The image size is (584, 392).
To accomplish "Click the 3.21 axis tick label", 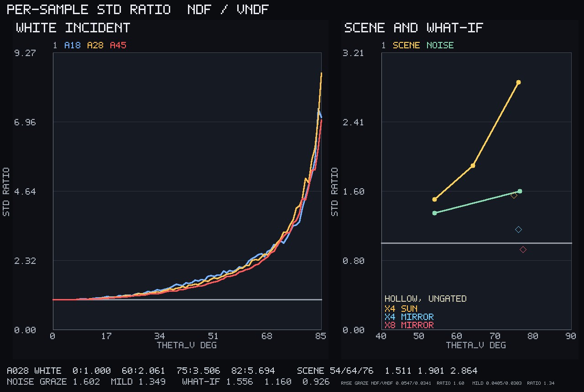I will click(353, 53).
